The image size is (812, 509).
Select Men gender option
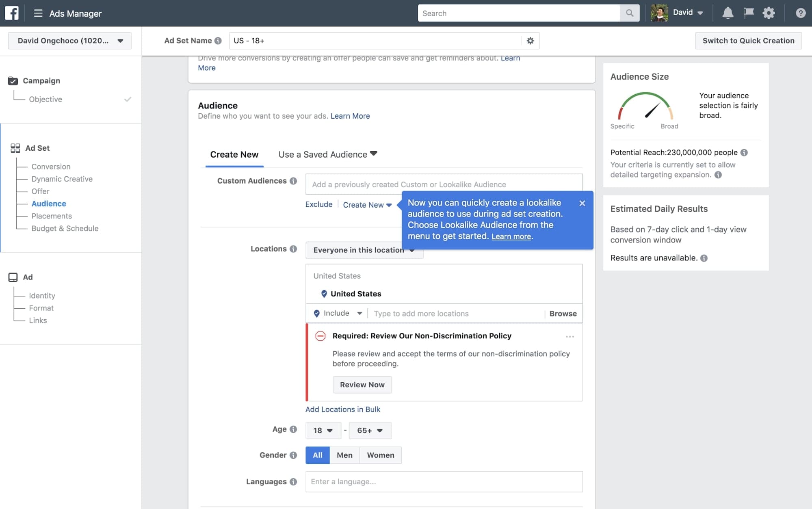pos(344,455)
